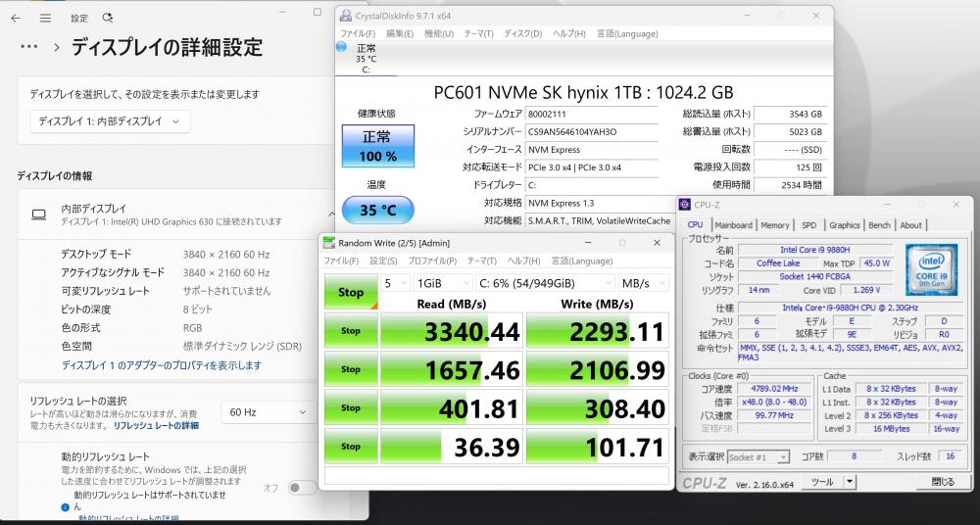Click Stop button beside 3340.44 result
Screen dimensions: 980x525
[351, 331]
